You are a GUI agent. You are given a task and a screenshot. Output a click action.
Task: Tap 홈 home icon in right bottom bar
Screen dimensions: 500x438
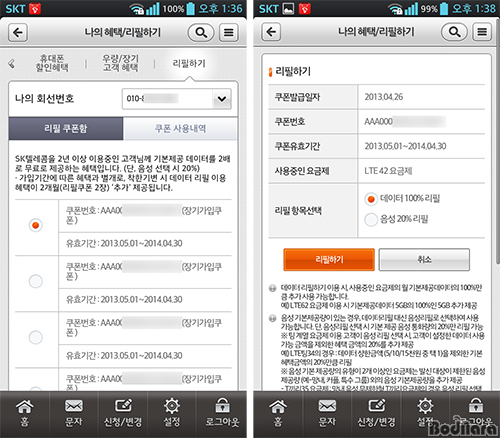tap(278, 413)
